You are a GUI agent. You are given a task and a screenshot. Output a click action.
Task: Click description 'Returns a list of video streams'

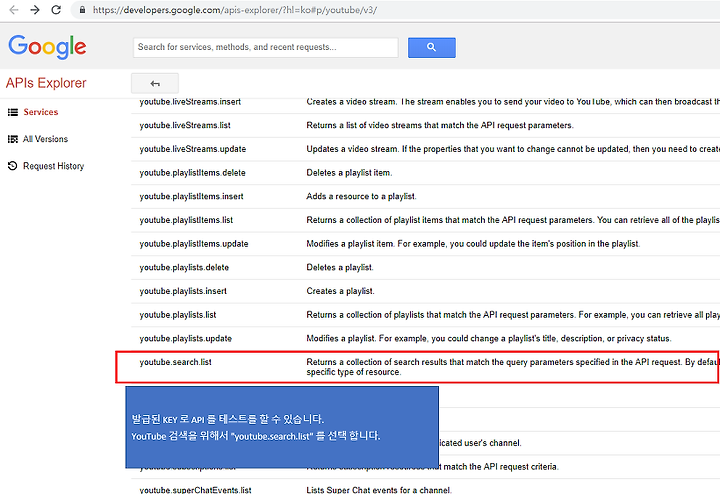(x=440, y=125)
